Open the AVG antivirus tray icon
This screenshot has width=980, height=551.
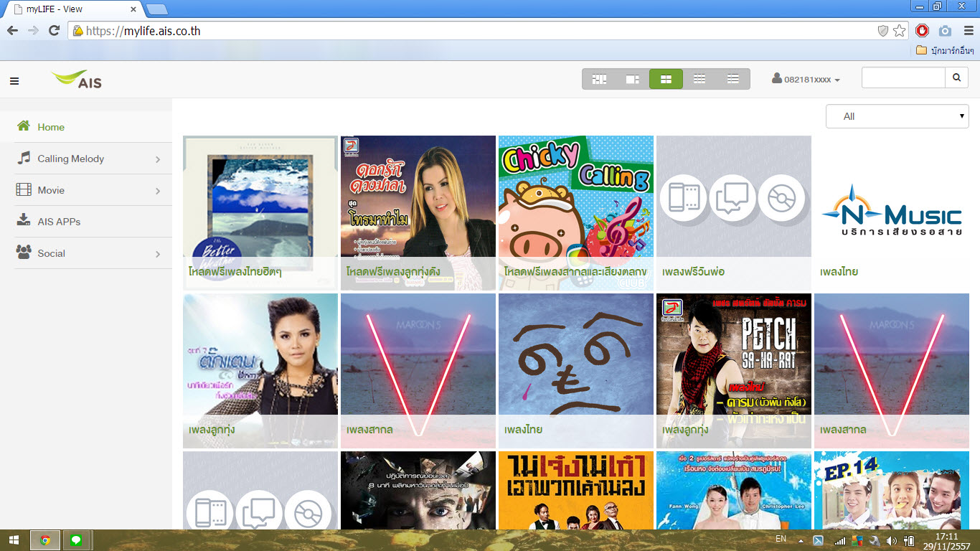[x=857, y=540]
